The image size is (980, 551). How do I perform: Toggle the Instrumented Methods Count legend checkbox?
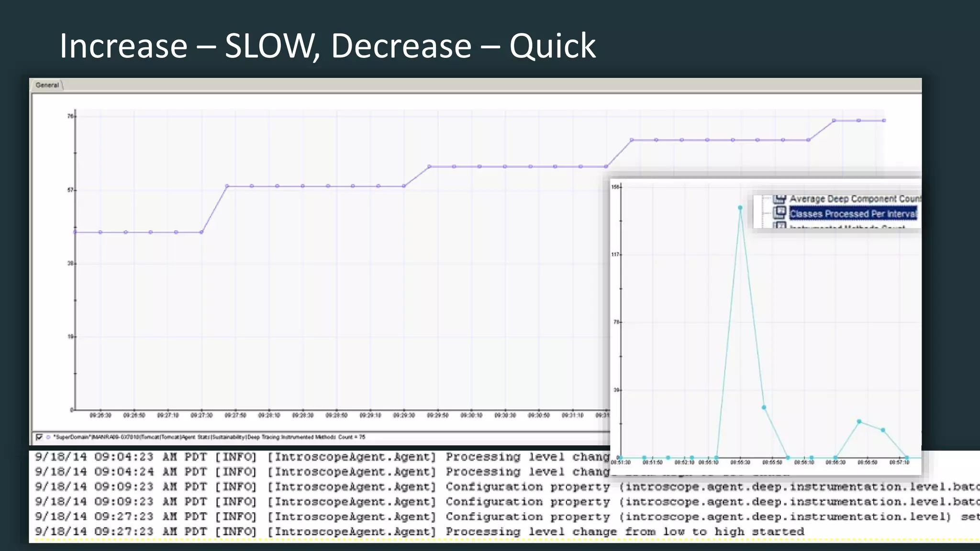pos(39,437)
